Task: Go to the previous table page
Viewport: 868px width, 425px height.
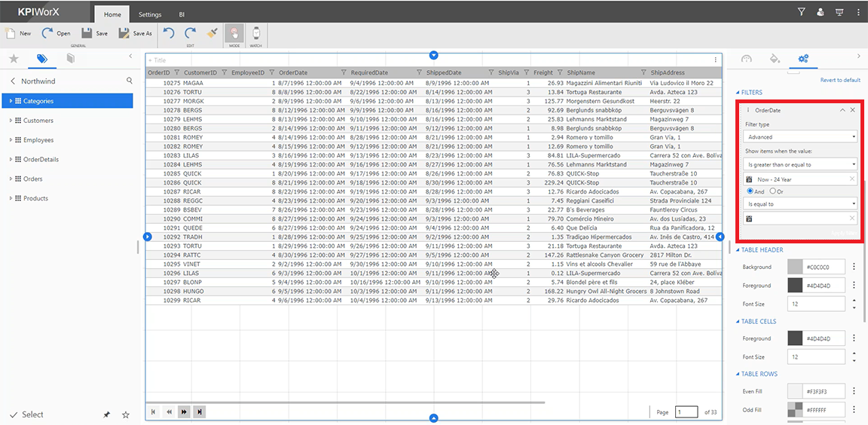Action: point(169,411)
